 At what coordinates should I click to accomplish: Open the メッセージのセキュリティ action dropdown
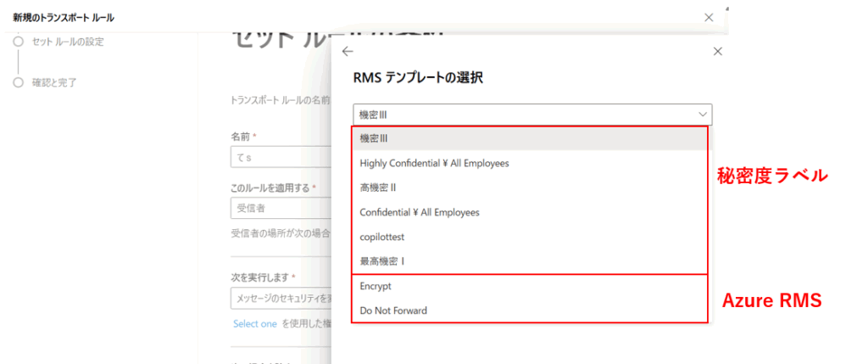click(x=281, y=299)
